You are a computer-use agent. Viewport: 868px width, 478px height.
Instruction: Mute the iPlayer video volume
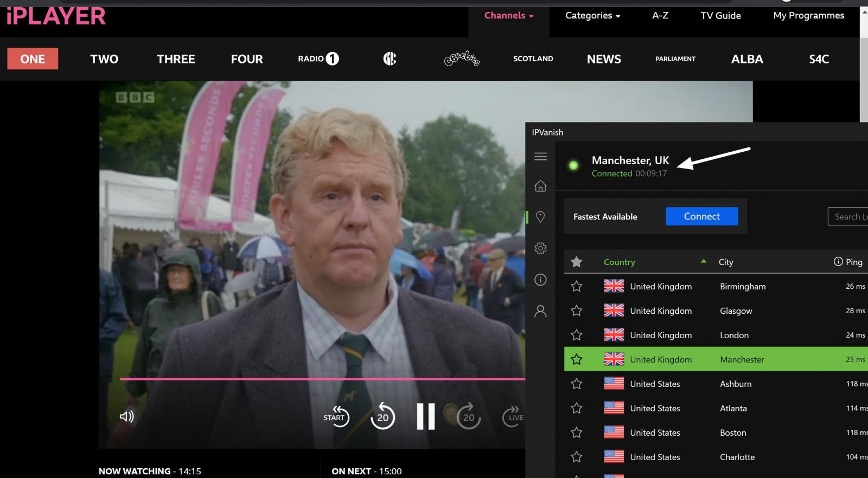(x=126, y=416)
